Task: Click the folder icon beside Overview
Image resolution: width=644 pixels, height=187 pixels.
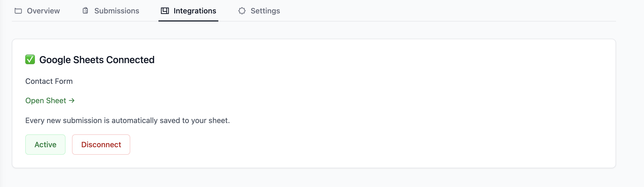Action: pos(18,11)
